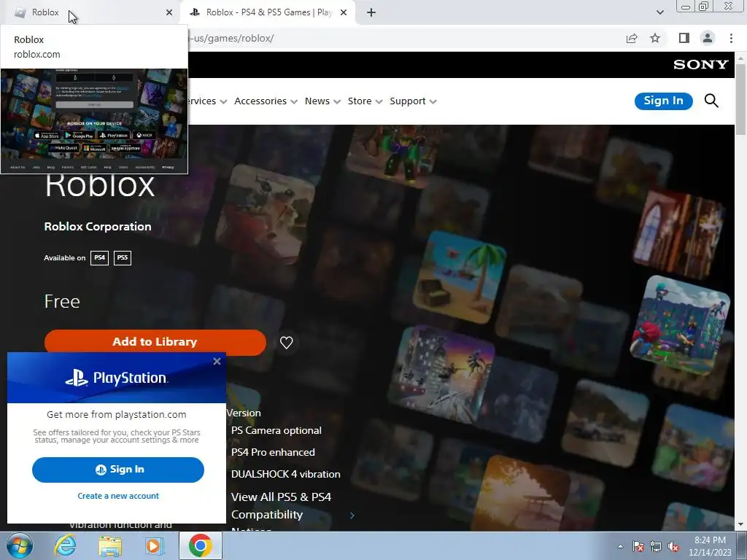Screen dimensions: 747x560
Task: Click the page vertical scrollbar thumb
Action: (740, 99)
